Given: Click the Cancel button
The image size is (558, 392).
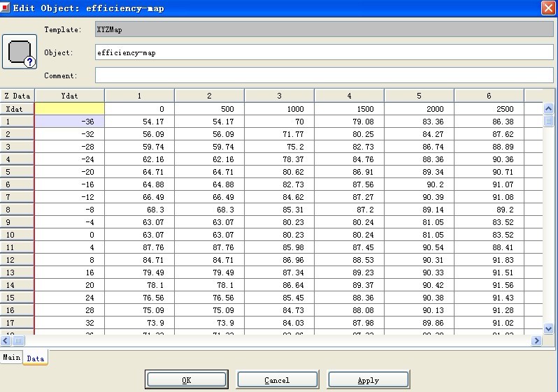Looking at the screenshot, I should [278, 379].
